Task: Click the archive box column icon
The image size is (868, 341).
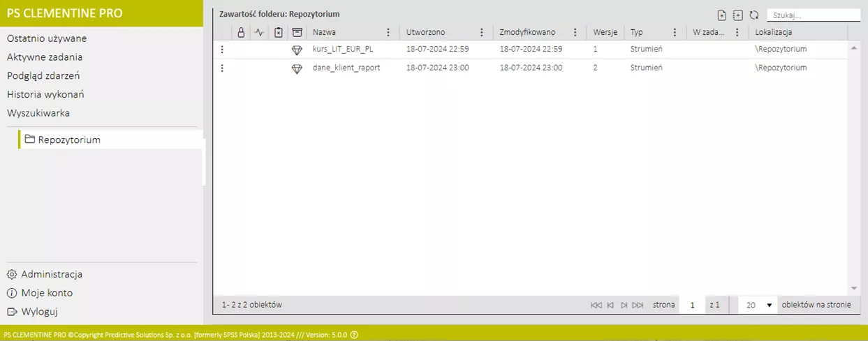Action: click(x=297, y=32)
